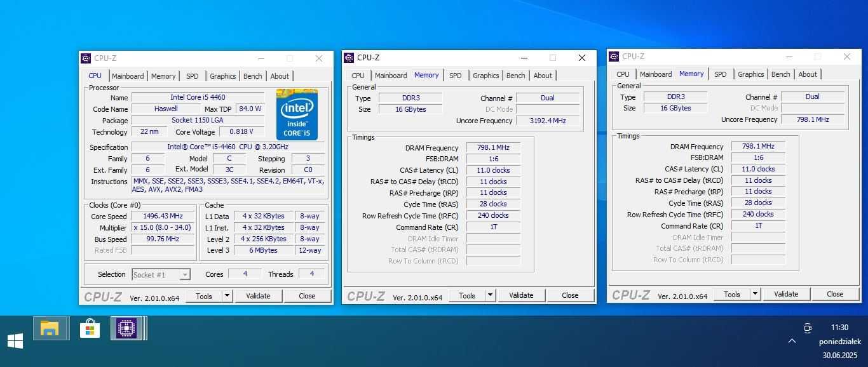Image resolution: width=868 pixels, height=367 pixels.
Task: Minimize the middle CPU-Z window
Action: [x=524, y=58]
